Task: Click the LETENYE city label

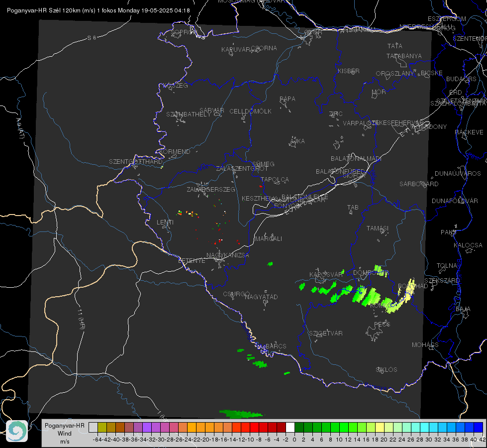Action: click(192, 261)
